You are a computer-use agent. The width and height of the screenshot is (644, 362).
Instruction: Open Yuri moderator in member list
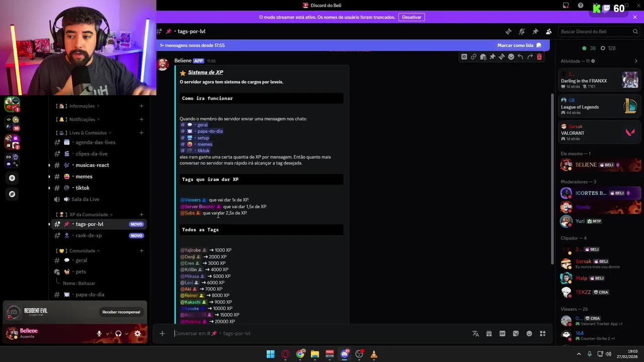pyautogui.click(x=600, y=221)
